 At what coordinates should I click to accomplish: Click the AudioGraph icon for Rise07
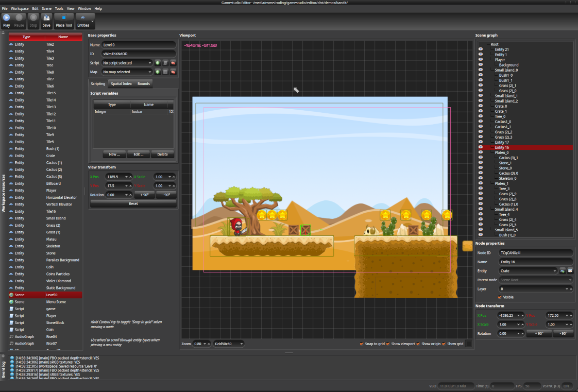click(x=11, y=344)
